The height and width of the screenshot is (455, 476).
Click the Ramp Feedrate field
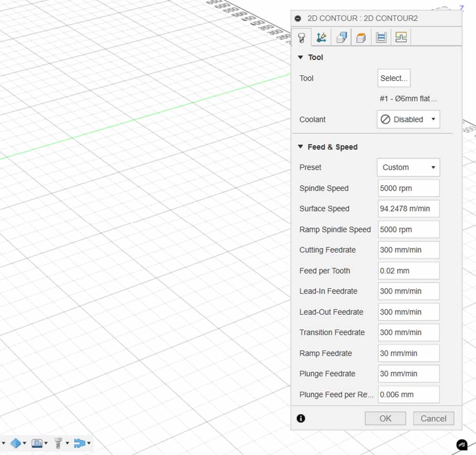(x=408, y=354)
